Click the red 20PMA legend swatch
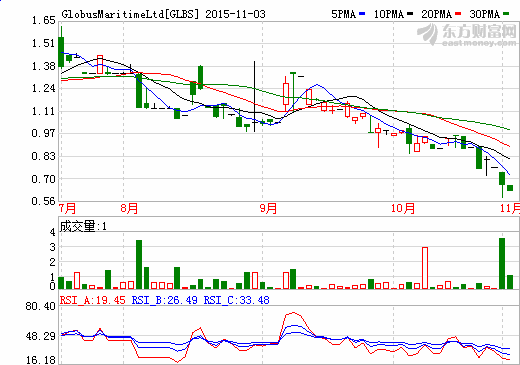 point(458,14)
